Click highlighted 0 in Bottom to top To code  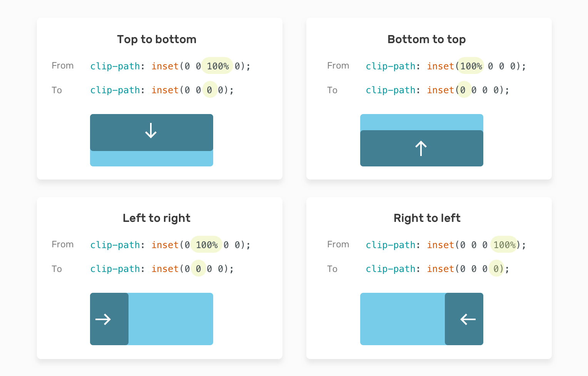click(x=463, y=90)
